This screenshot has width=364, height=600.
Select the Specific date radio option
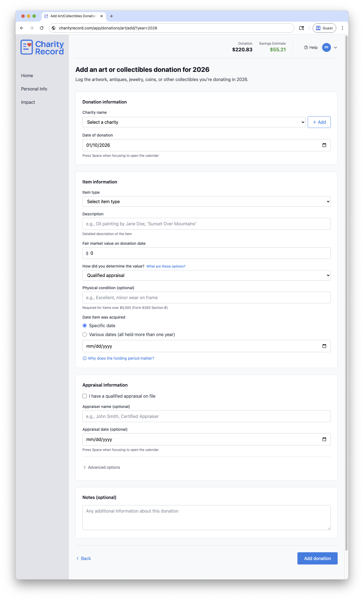click(85, 326)
